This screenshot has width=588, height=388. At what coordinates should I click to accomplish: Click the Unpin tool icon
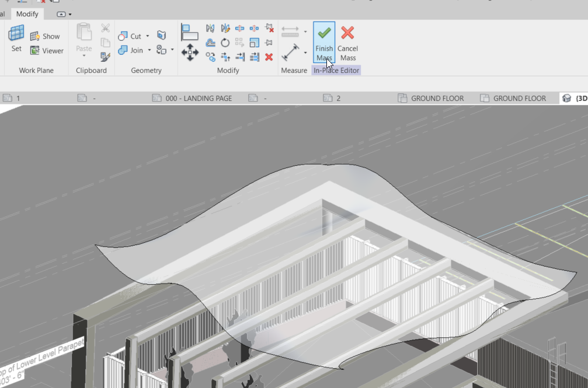coord(269,29)
